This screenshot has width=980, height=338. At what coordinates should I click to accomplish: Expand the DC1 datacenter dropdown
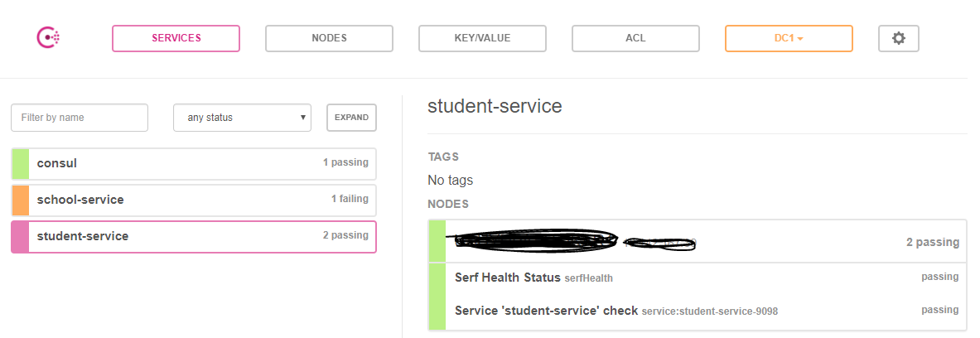789,38
